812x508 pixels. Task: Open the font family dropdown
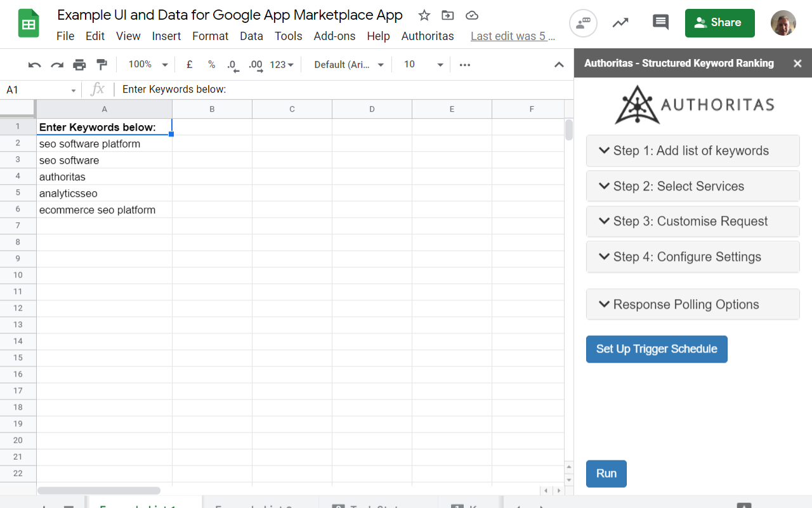coord(350,64)
